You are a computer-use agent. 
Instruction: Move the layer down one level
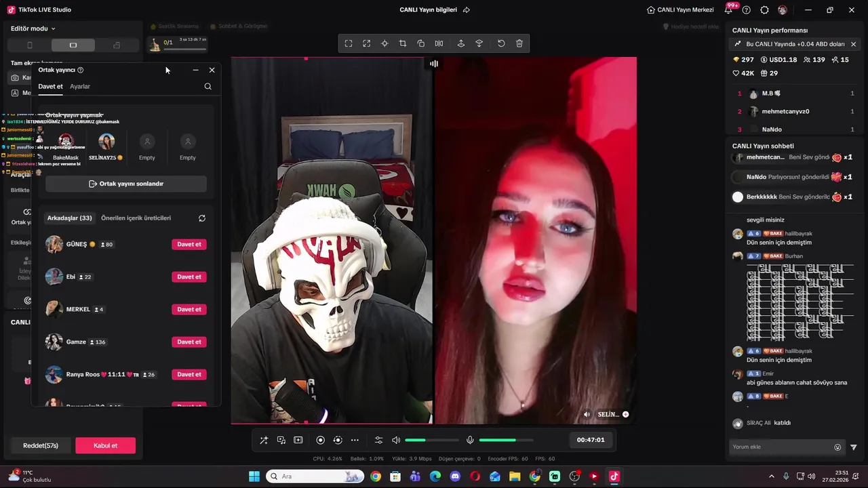pyautogui.click(x=479, y=43)
